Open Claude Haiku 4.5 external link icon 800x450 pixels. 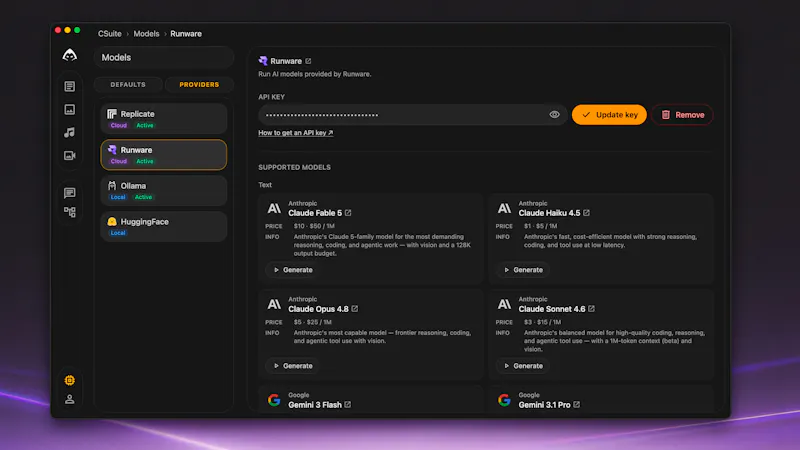586,213
